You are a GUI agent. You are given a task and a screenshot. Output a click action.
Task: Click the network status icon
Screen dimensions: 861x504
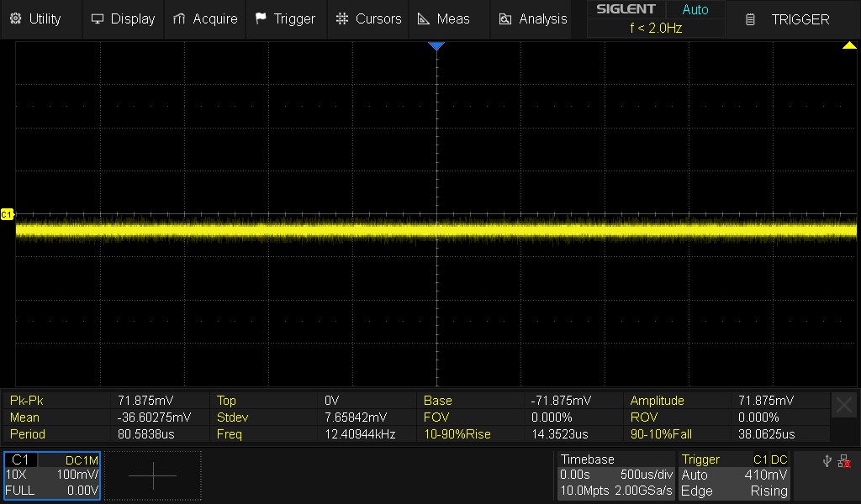(x=844, y=461)
